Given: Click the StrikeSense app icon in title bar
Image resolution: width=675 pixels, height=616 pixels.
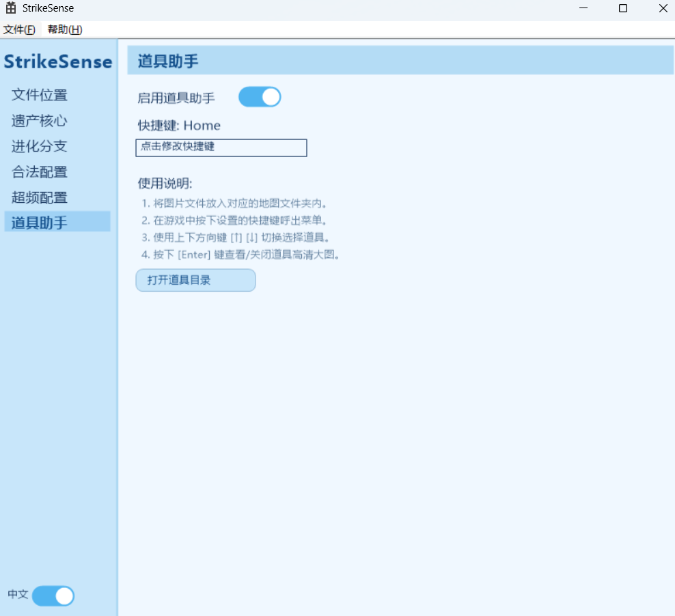Looking at the screenshot, I should 11,8.
